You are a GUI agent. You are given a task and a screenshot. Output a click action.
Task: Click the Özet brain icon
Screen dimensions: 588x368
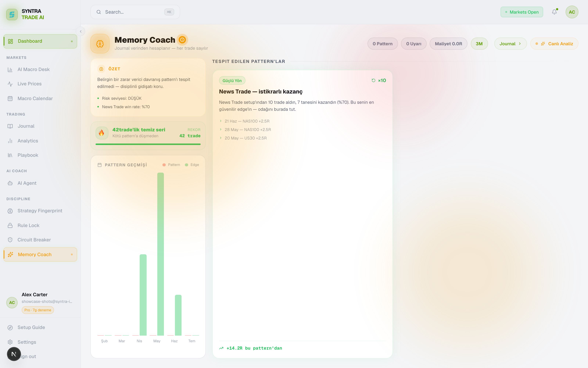[101, 69]
